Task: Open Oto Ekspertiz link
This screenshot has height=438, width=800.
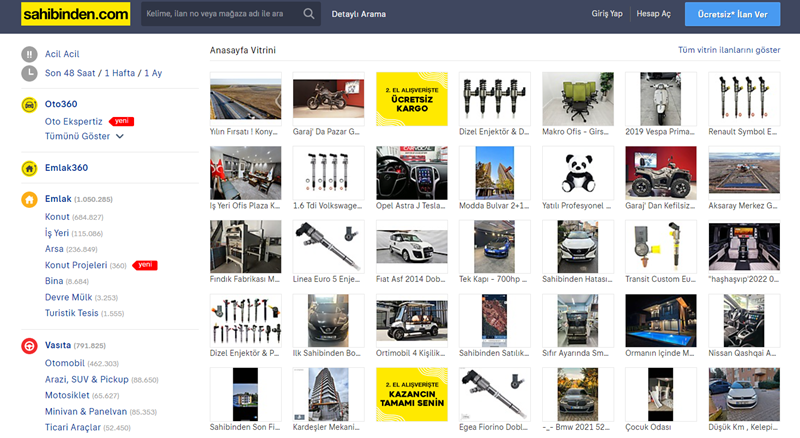Action: 73,121
